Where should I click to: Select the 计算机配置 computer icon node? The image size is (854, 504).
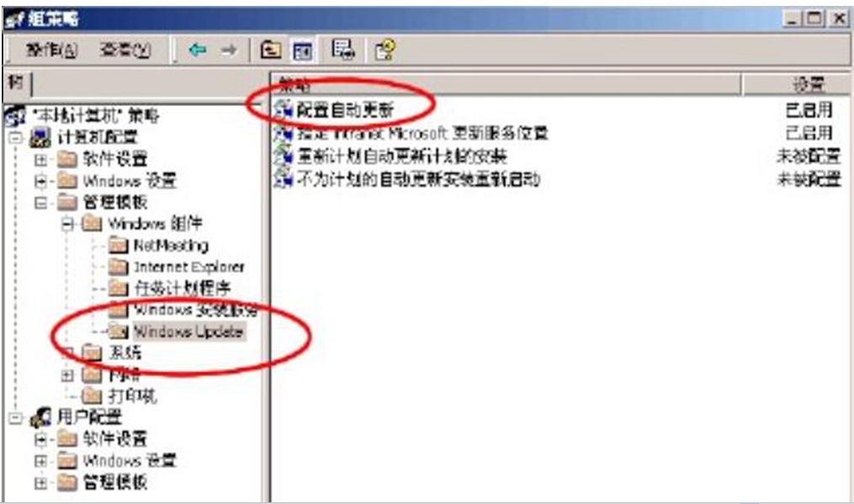[x=40, y=137]
